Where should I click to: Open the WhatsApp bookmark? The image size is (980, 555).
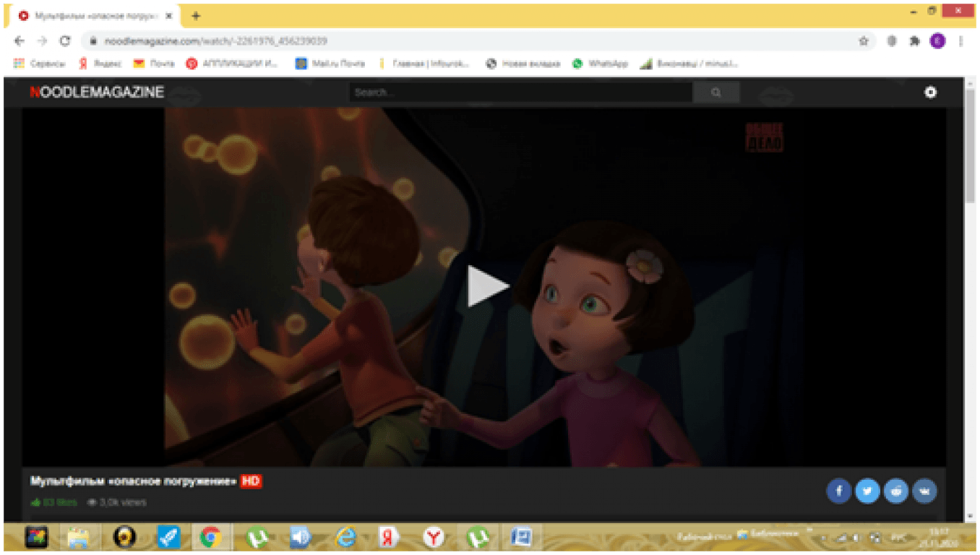tap(600, 64)
